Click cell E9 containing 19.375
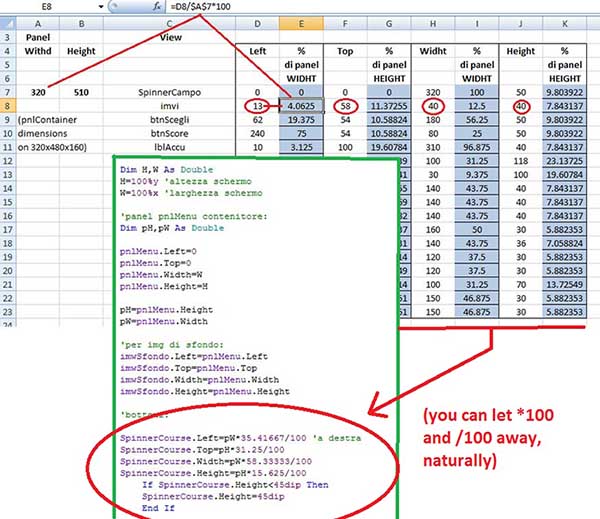The image size is (600, 519). tap(302, 120)
